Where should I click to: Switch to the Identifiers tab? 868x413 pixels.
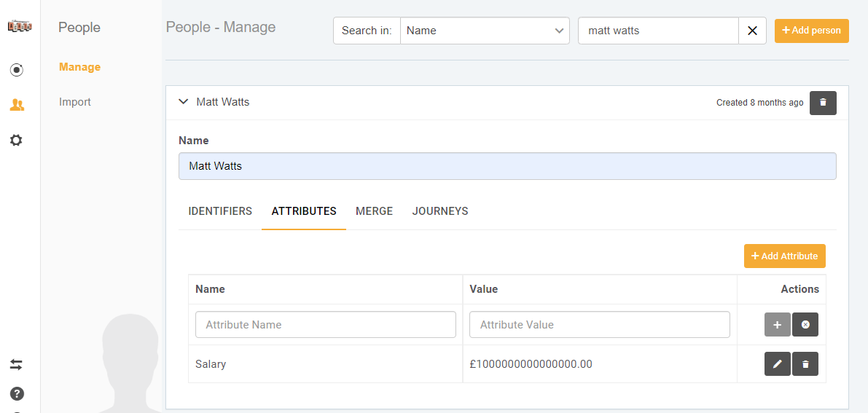point(220,211)
